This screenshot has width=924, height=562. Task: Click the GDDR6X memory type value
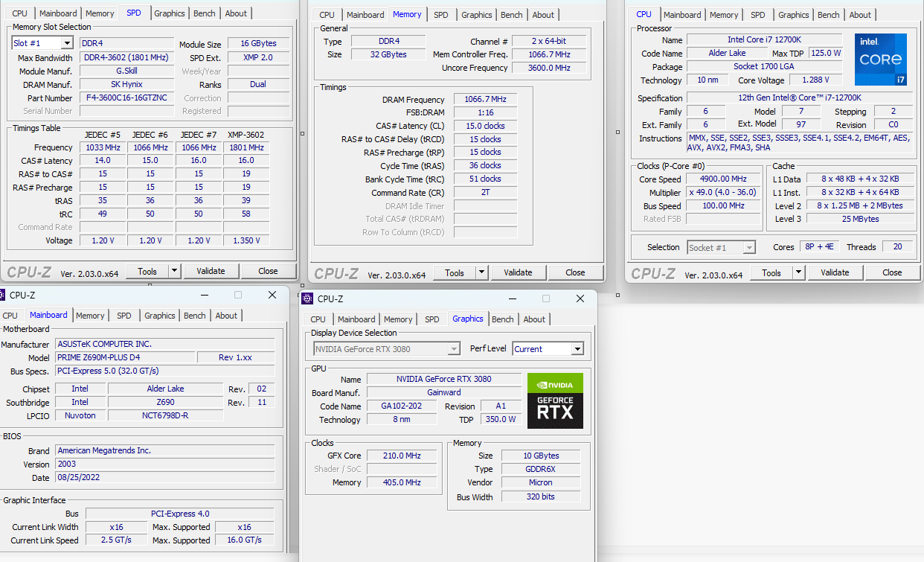540,469
